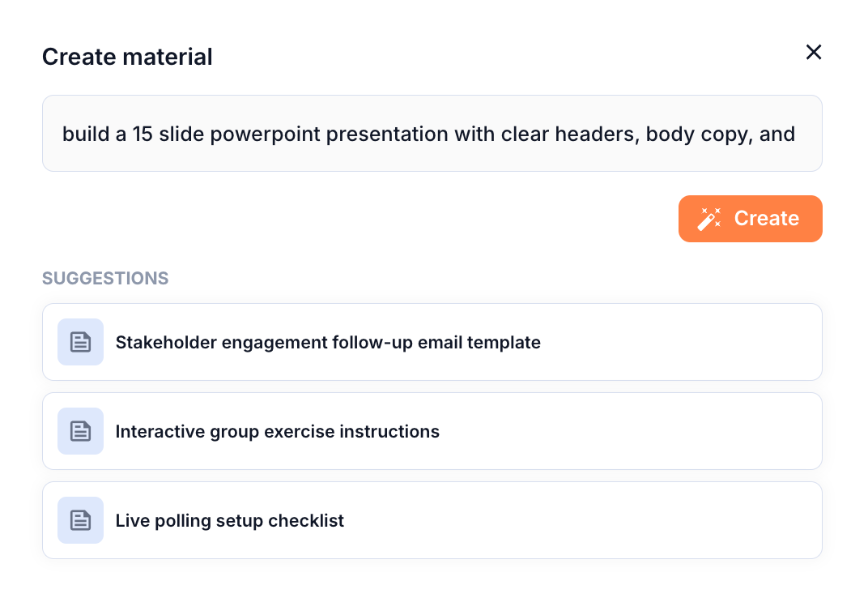Click the word 'build' in the prompt field

[86, 135]
